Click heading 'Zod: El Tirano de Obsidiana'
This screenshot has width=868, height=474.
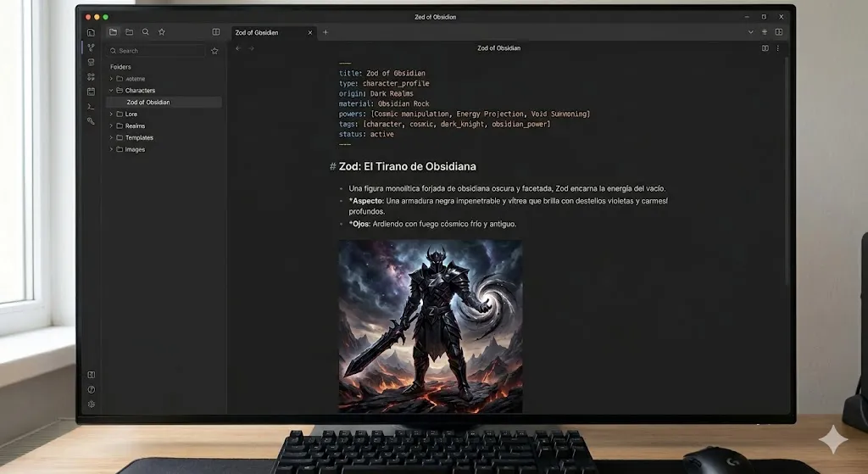click(x=408, y=167)
